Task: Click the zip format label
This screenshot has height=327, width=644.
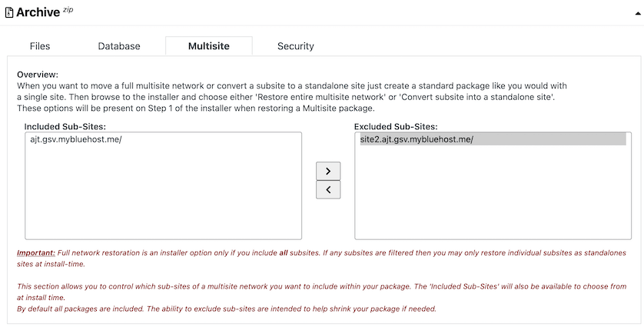Action: (x=68, y=10)
